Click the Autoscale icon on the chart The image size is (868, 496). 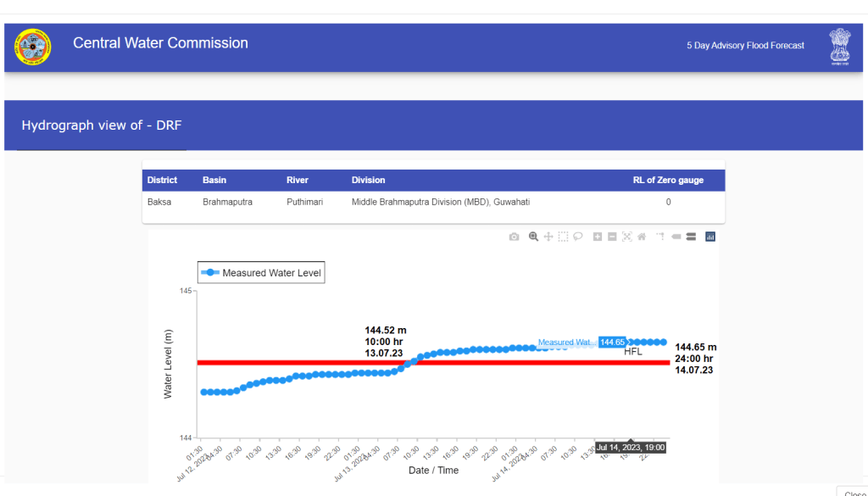pyautogui.click(x=626, y=237)
